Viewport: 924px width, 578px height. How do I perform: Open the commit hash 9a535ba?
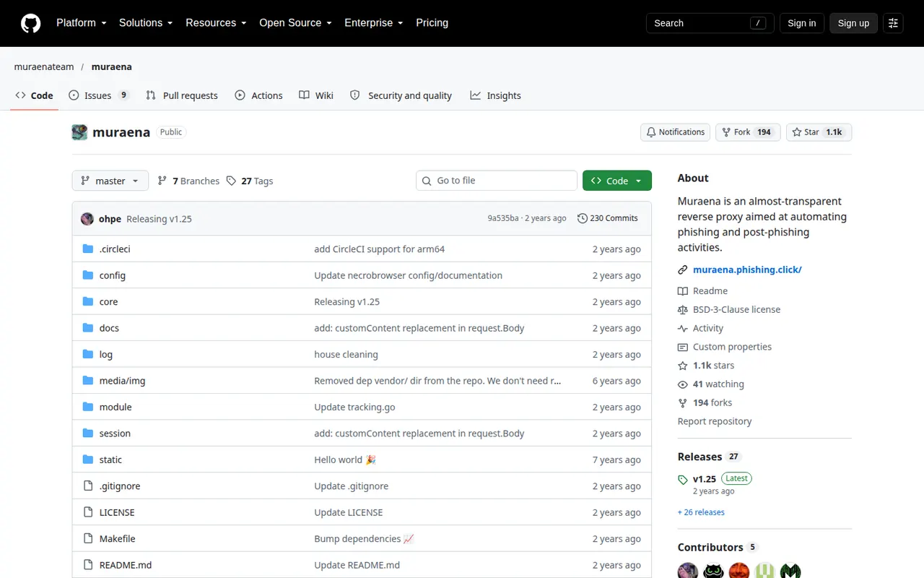pyautogui.click(x=503, y=218)
